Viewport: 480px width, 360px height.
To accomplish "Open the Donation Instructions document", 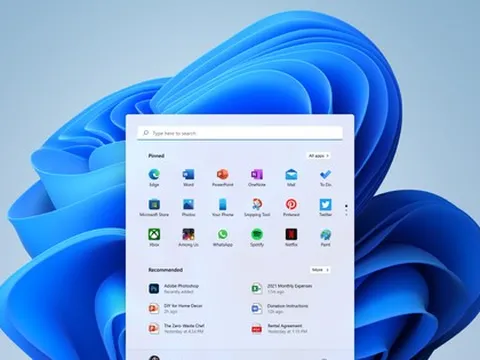I will tap(280, 308).
